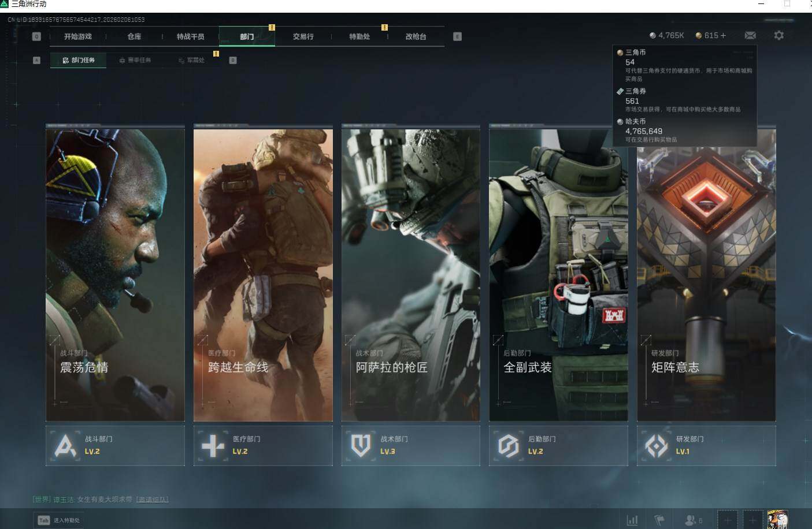
Task: Click the 医疗部门 cross icon
Action: tap(213, 446)
